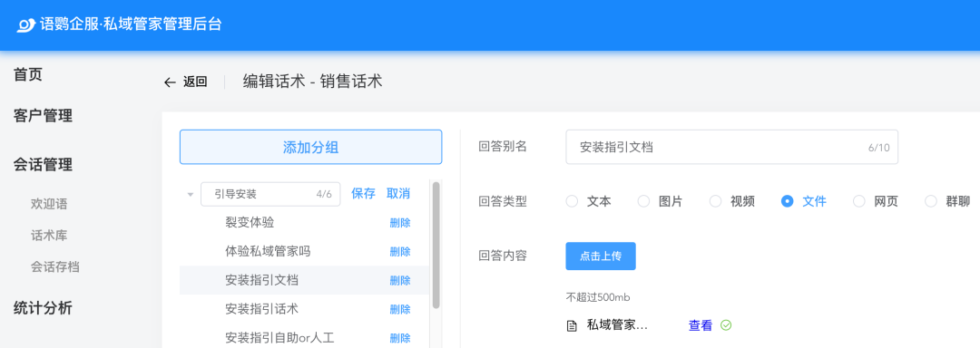The height and width of the screenshot is (348, 980).
Task: Open 客户管理 in the sidebar
Action: tap(44, 115)
